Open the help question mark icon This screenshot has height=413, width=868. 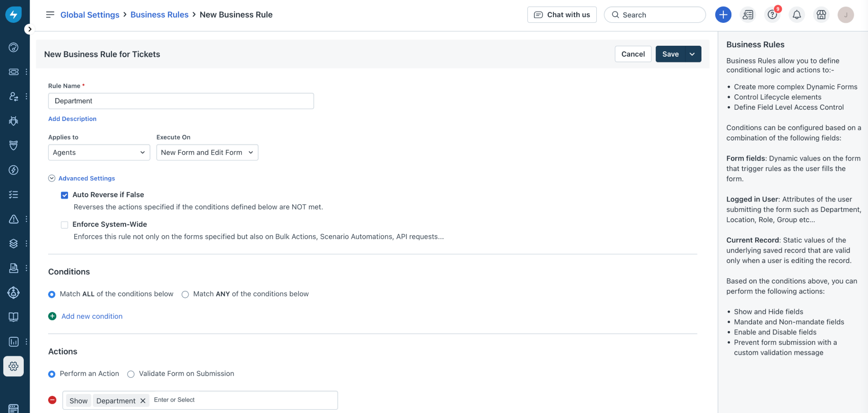click(x=772, y=15)
